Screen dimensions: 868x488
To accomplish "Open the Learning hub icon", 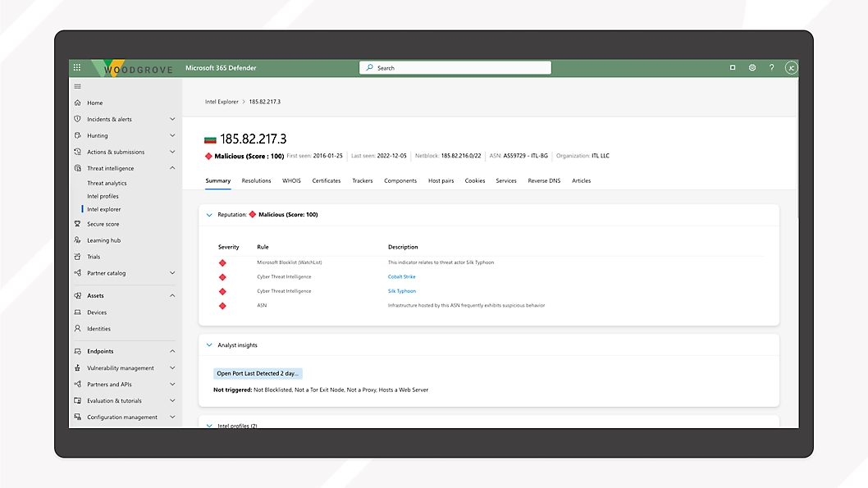I will coord(78,240).
